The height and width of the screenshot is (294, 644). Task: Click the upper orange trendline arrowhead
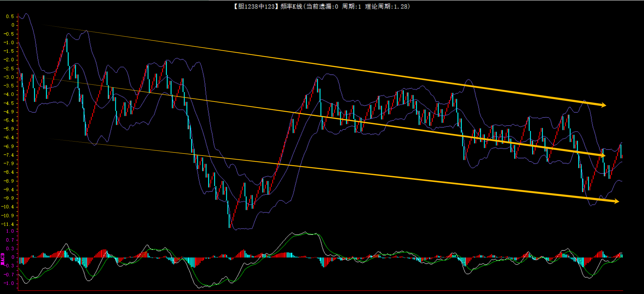coord(603,105)
